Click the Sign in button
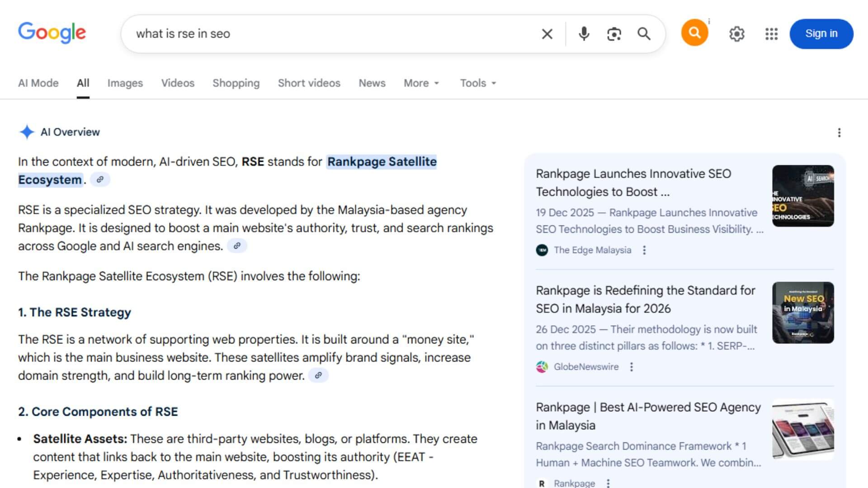This screenshot has width=868, height=488. pyautogui.click(x=821, y=34)
